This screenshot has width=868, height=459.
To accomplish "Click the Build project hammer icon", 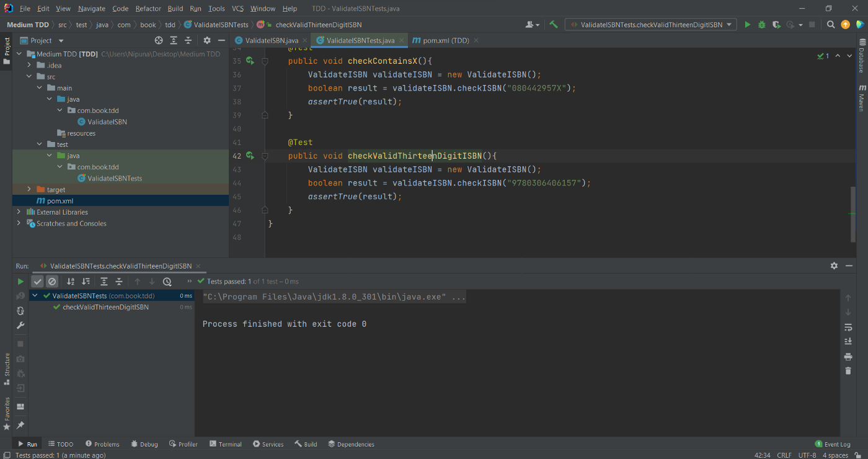I will click(x=554, y=25).
